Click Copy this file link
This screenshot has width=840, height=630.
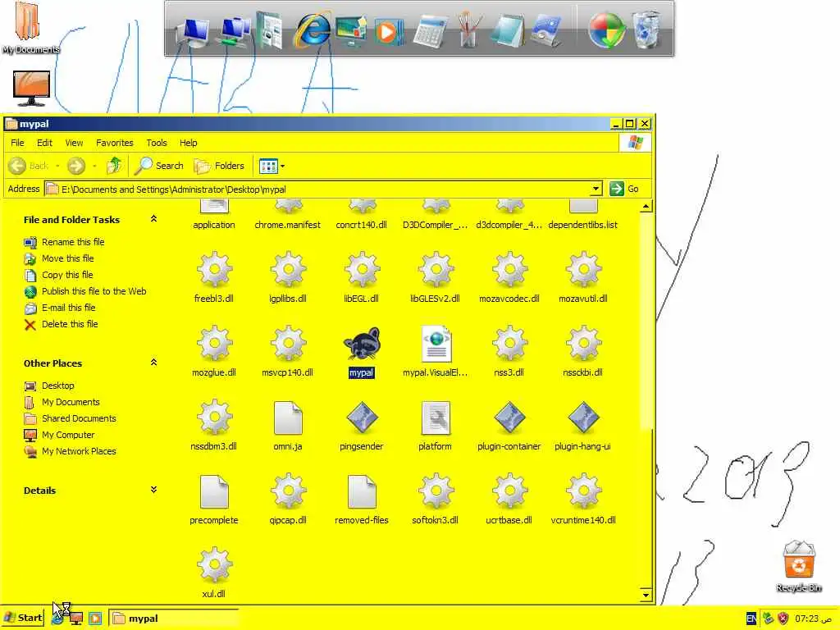(67, 275)
